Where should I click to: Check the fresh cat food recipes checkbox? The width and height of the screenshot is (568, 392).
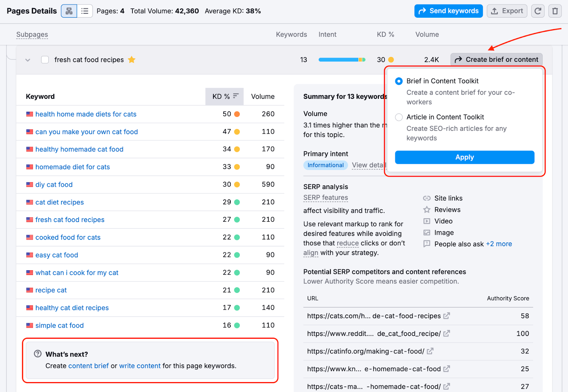point(45,60)
